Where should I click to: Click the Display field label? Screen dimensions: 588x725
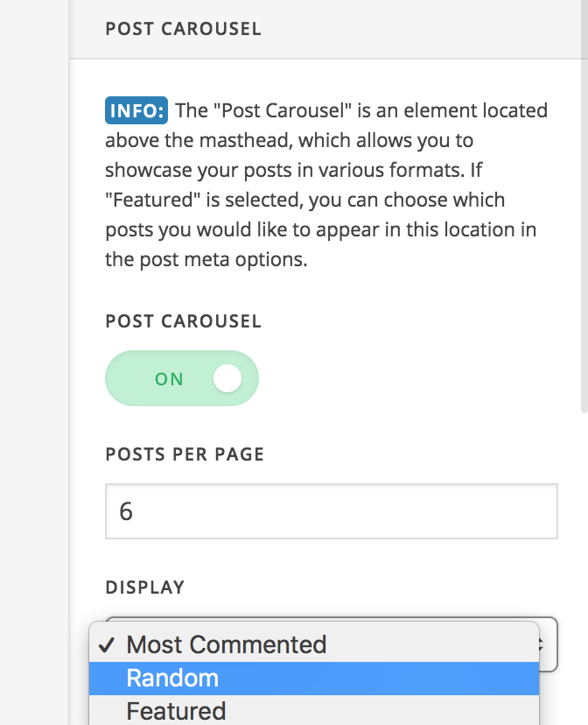click(x=145, y=588)
